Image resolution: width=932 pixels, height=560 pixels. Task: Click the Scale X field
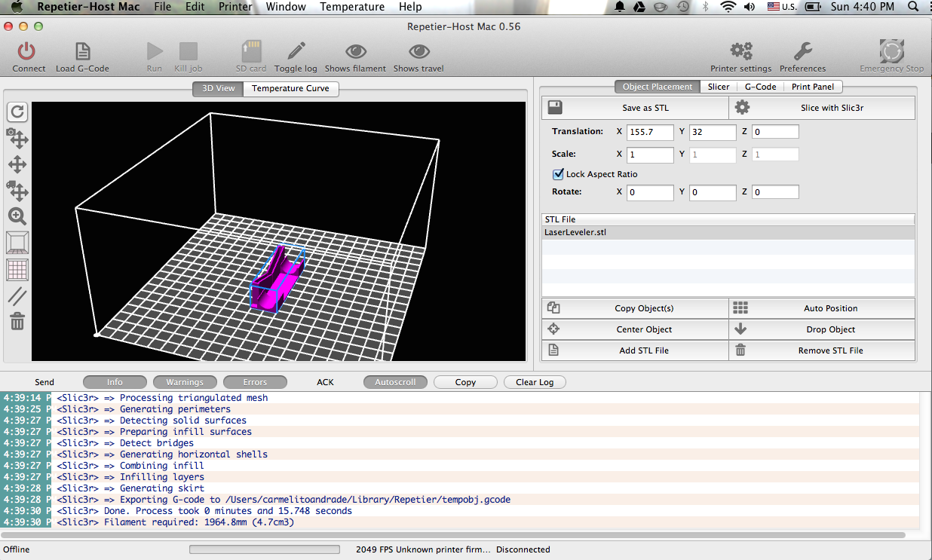click(x=650, y=155)
